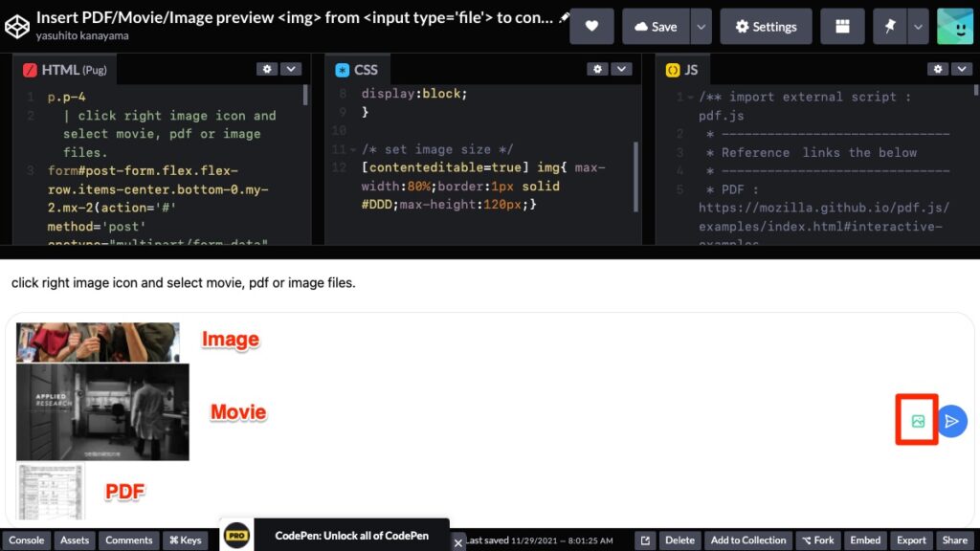Open pen in new window icon

pos(646,540)
